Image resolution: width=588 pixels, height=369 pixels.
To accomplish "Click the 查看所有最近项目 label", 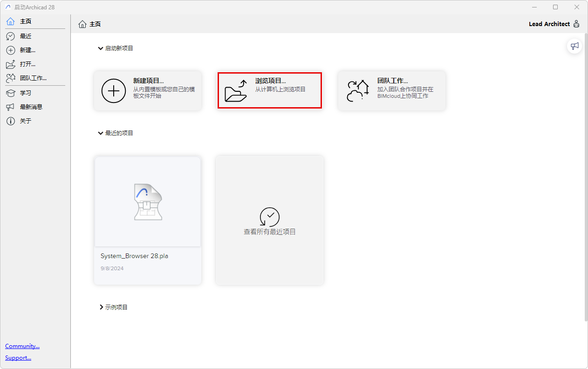I will click(270, 232).
